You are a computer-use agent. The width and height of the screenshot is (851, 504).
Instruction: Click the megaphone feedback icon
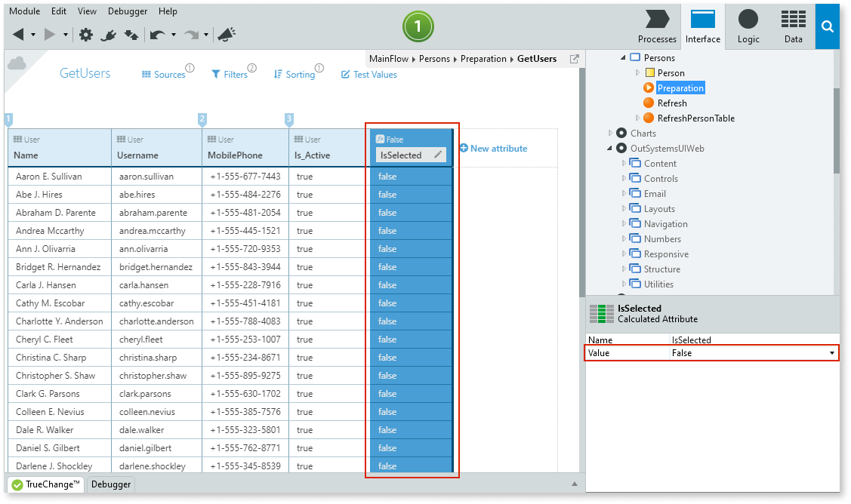coord(227,35)
